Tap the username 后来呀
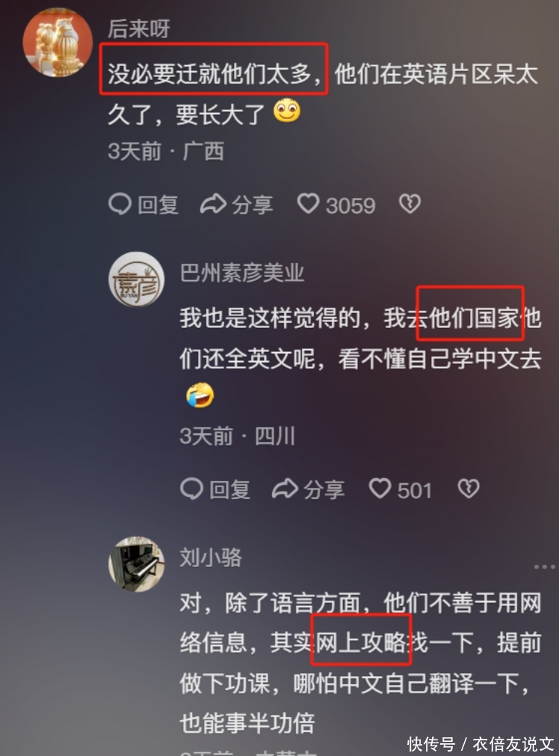This screenshot has width=559, height=756. pos(139,28)
